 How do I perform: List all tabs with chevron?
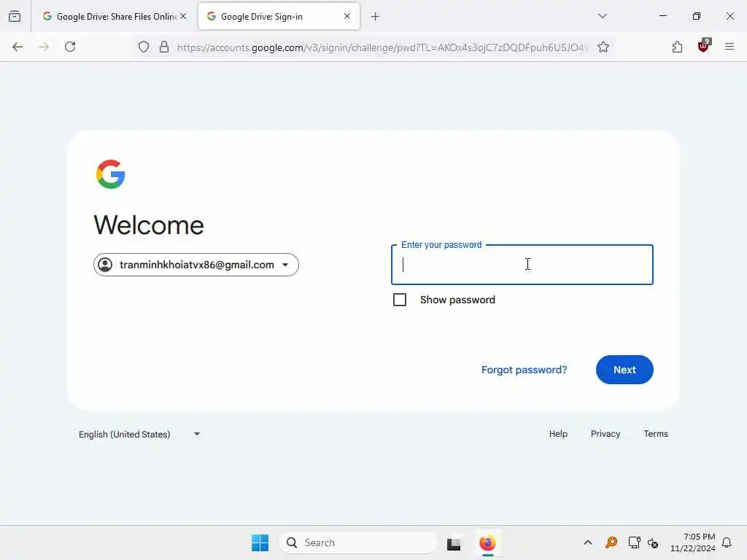click(602, 16)
